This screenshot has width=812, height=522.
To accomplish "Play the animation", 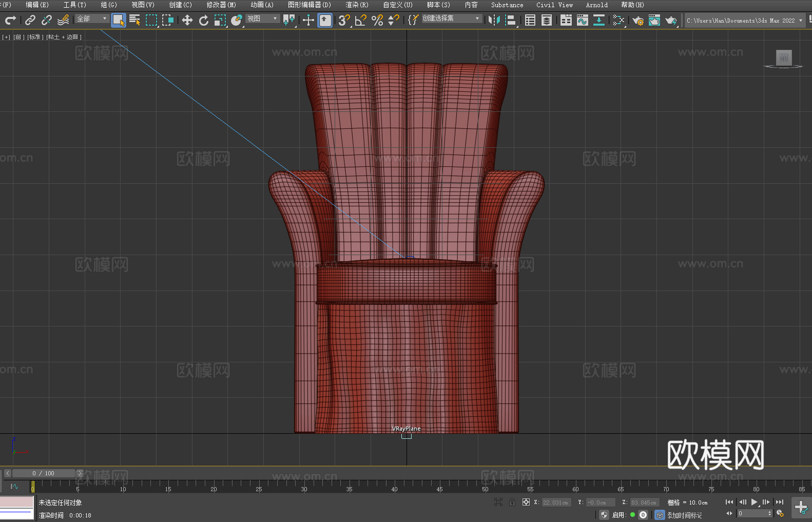I will click(x=754, y=502).
